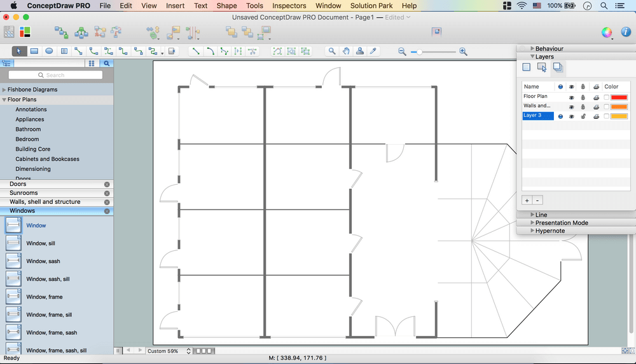Open the color wheel picker
This screenshot has height=364, width=636.
(x=607, y=32)
